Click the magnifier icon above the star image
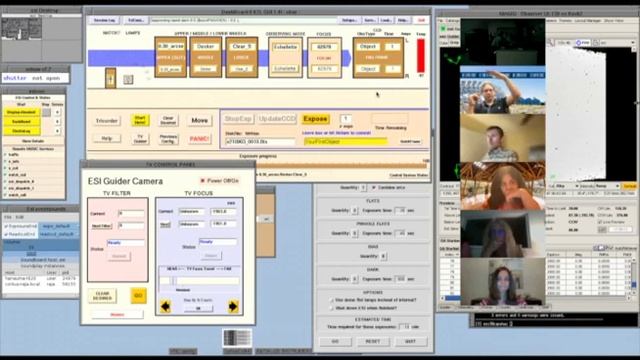 pyautogui.click(x=551, y=42)
